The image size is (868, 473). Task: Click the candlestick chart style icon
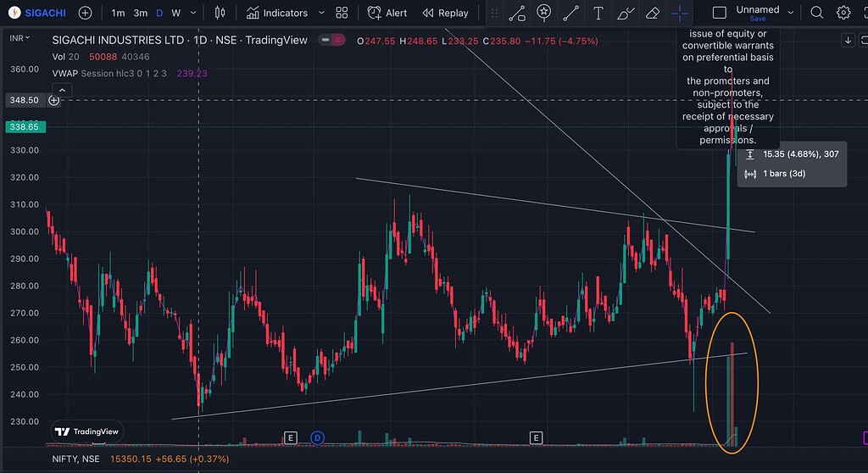pyautogui.click(x=220, y=13)
